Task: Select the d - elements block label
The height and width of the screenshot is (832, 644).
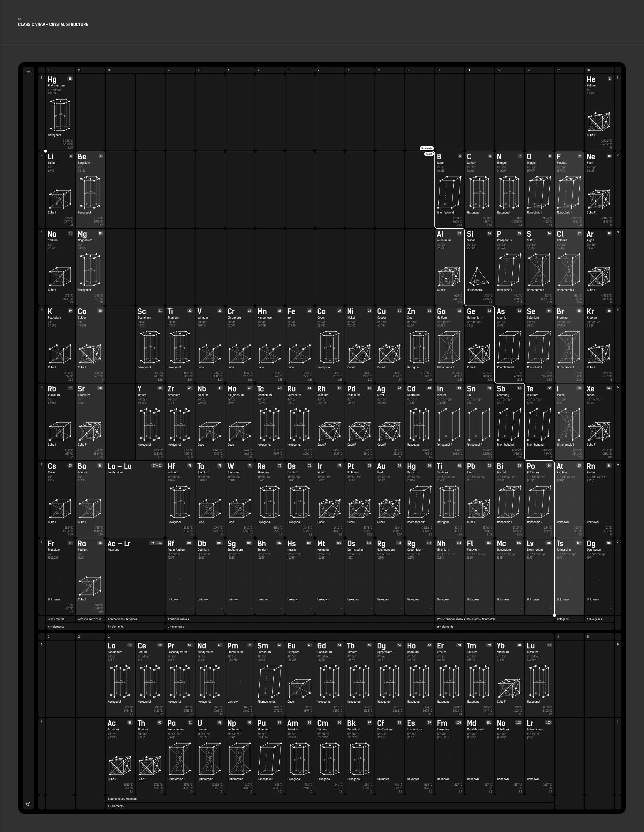Action: point(176,626)
